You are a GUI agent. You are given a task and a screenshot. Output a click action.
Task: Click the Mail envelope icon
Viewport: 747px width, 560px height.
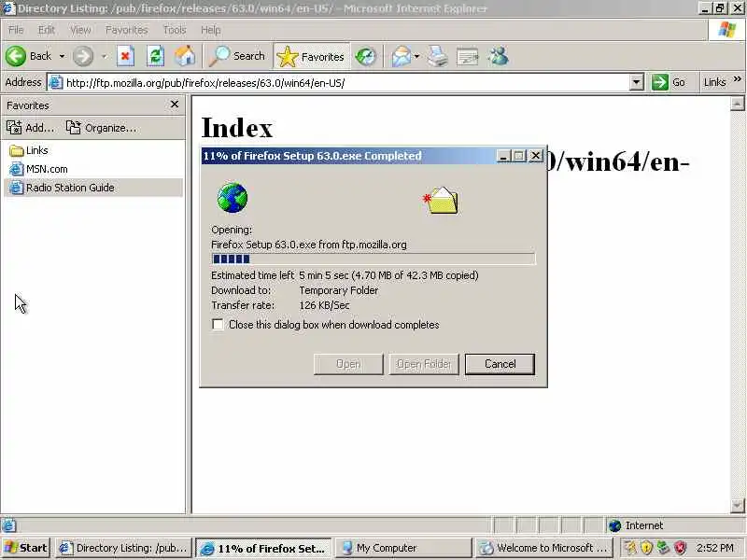point(402,57)
